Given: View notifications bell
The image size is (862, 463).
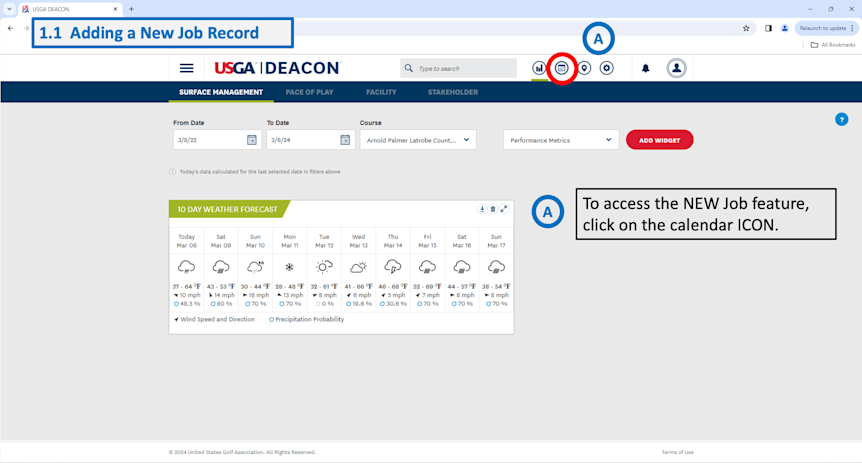Looking at the screenshot, I should coord(645,68).
